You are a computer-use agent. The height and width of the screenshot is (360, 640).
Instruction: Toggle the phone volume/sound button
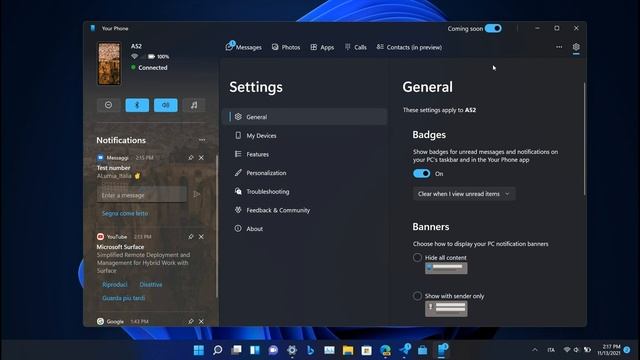tap(166, 105)
